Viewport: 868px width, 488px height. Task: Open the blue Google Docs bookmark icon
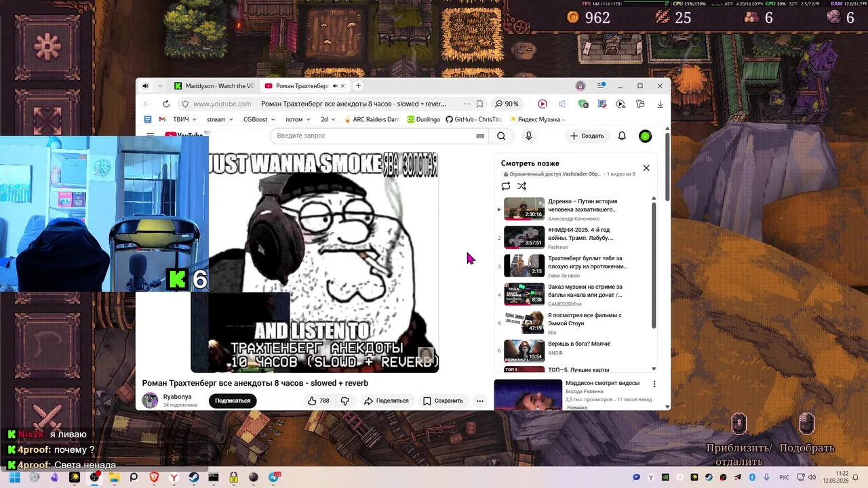[149, 119]
